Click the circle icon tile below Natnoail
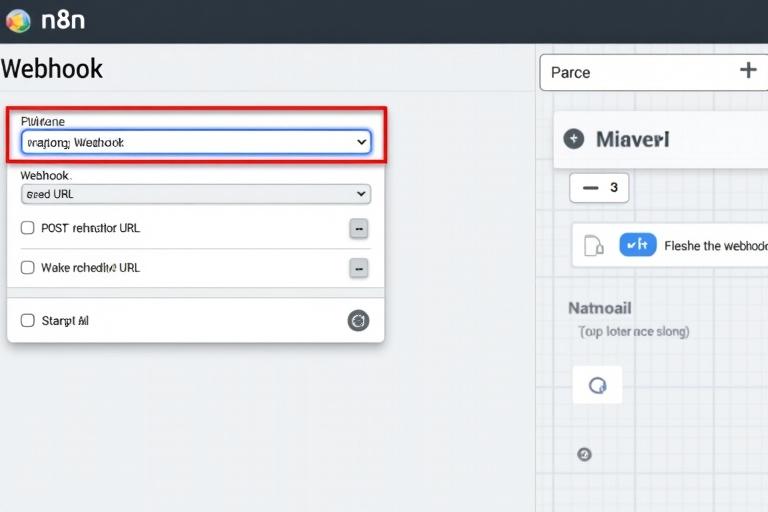Image resolution: width=768 pixels, height=512 pixels. click(x=597, y=385)
